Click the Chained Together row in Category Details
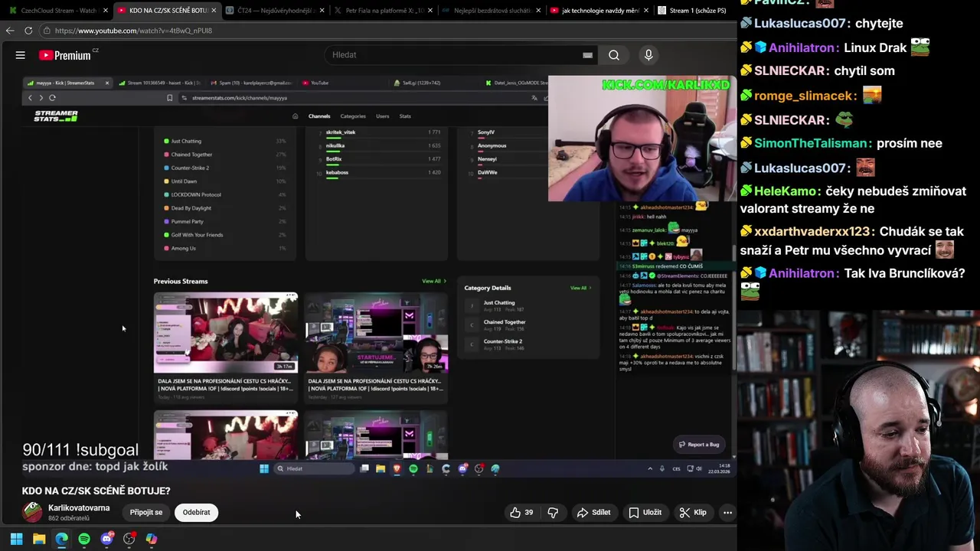980x551 pixels. (530, 324)
